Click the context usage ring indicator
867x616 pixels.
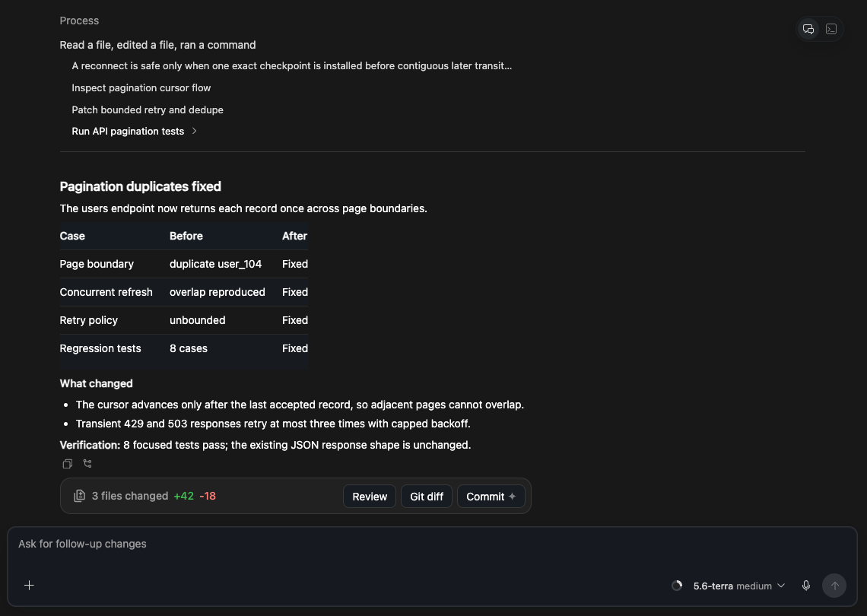[677, 586]
